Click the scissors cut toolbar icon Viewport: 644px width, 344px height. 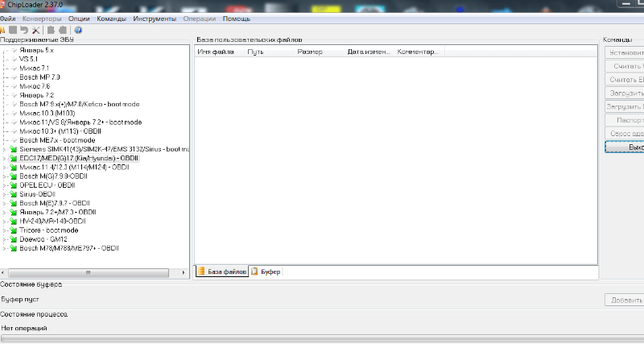point(36,30)
